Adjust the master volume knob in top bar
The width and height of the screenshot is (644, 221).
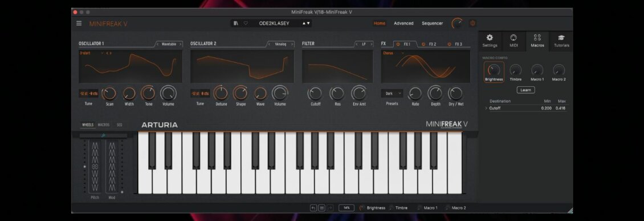[456, 23]
